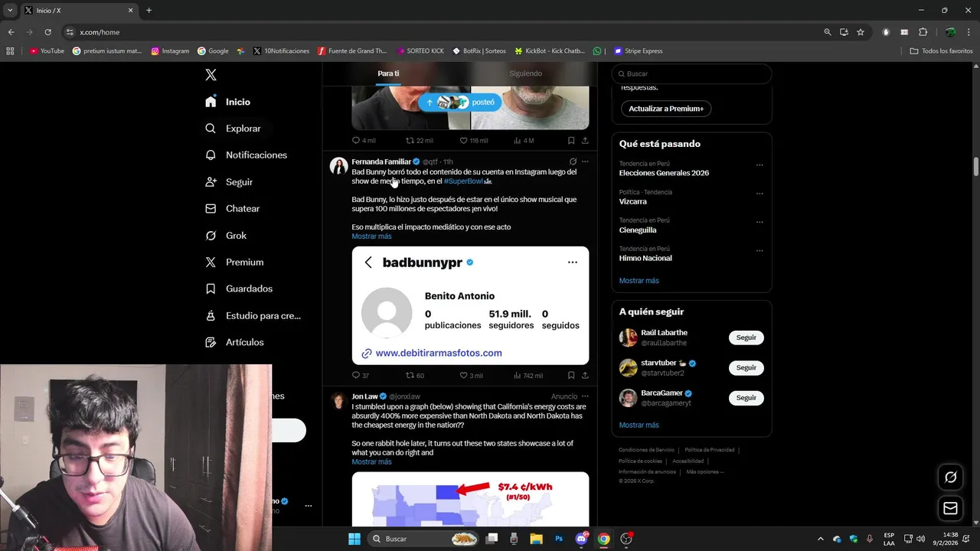
Task: Open options for Cieneguilla trend
Action: pyautogui.click(x=759, y=222)
